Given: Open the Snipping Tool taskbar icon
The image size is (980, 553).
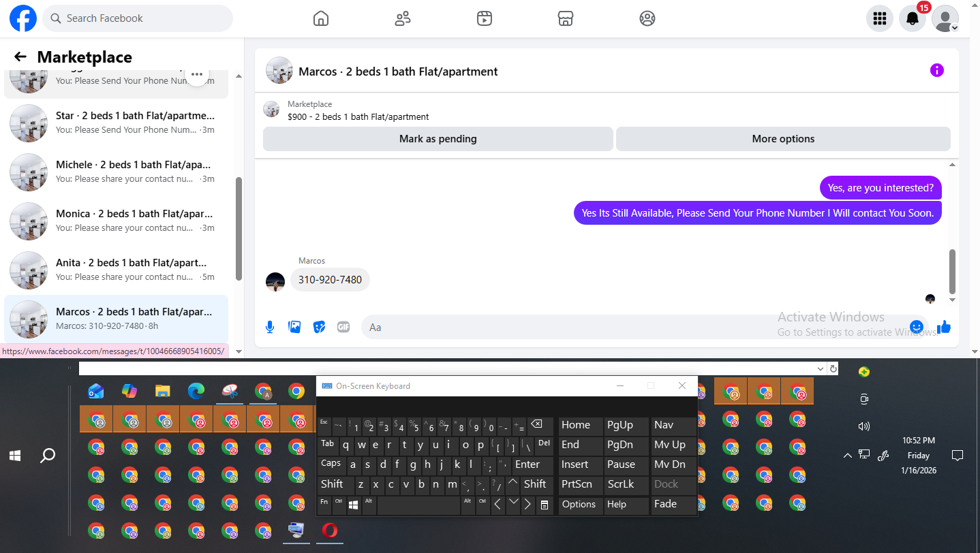Looking at the screenshot, I should pyautogui.click(x=230, y=391).
